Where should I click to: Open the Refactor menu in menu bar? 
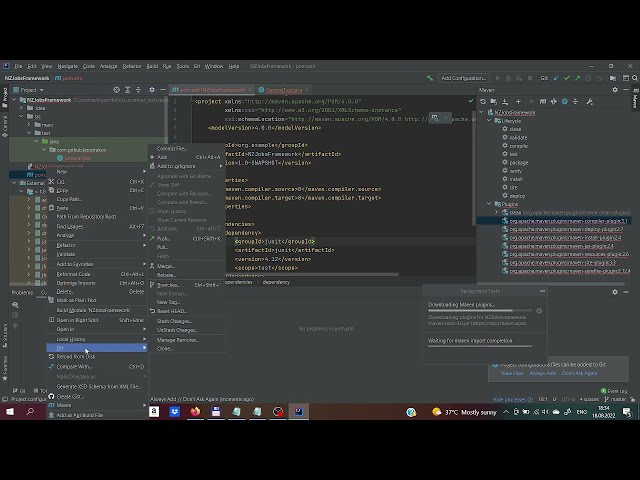pos(132,66)
